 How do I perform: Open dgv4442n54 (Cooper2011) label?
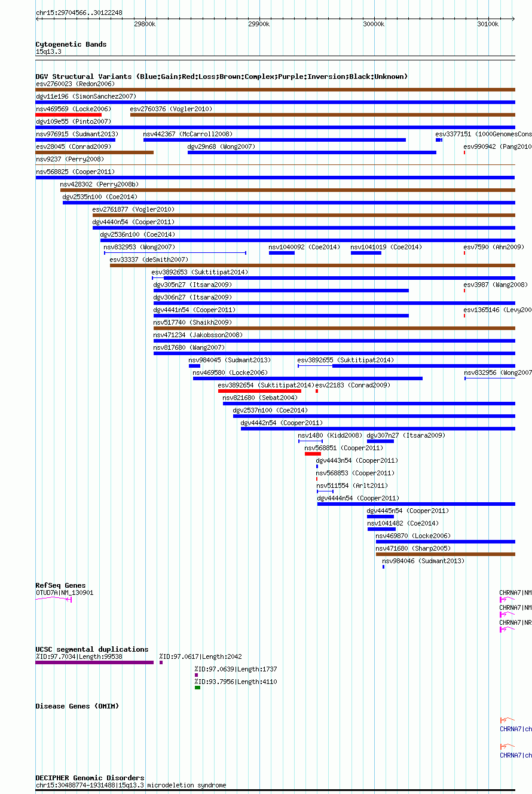pyautogui.click(x=282, y=423)
